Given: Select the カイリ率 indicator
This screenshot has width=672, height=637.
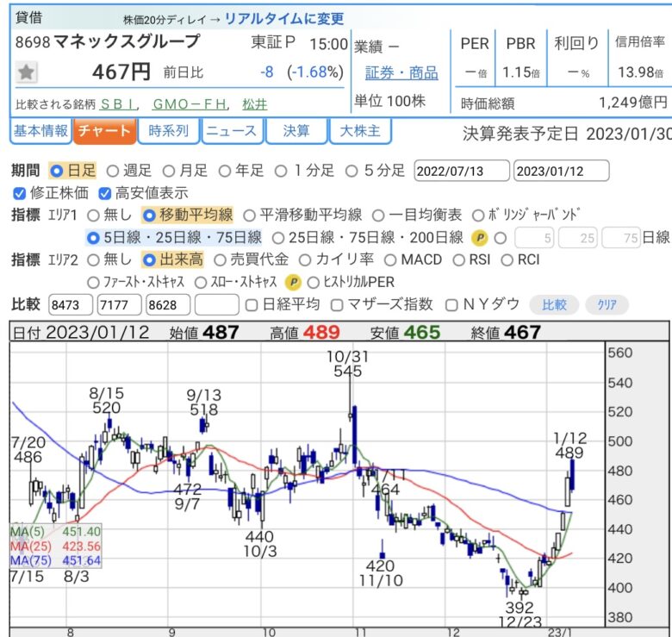Looking at the screenshot, I should pos(305,260).
